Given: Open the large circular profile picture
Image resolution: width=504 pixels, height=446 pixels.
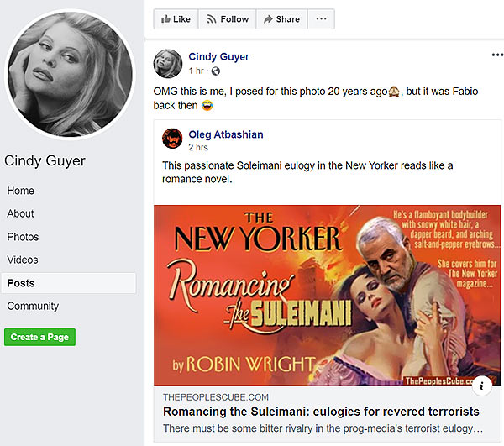Looking at the screenshot, I should (x=69, y=74).
